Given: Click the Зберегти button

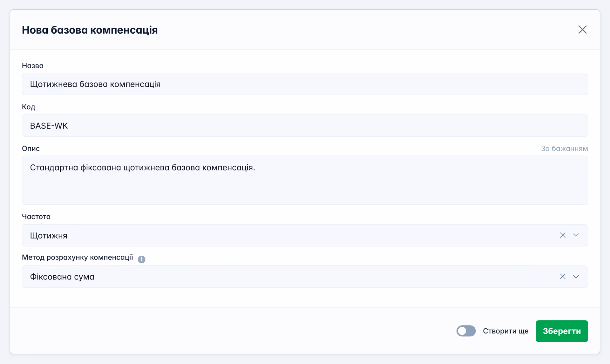Looking at the screenshot, I should click(x=561, y=331).
